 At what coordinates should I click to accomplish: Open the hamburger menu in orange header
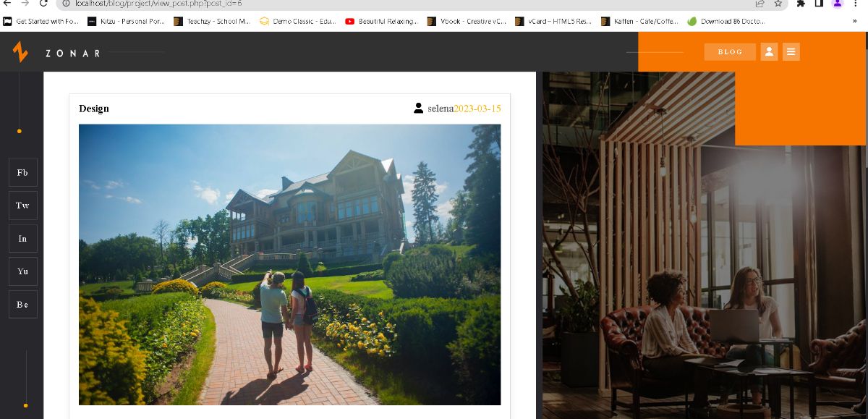pos(791,52)
